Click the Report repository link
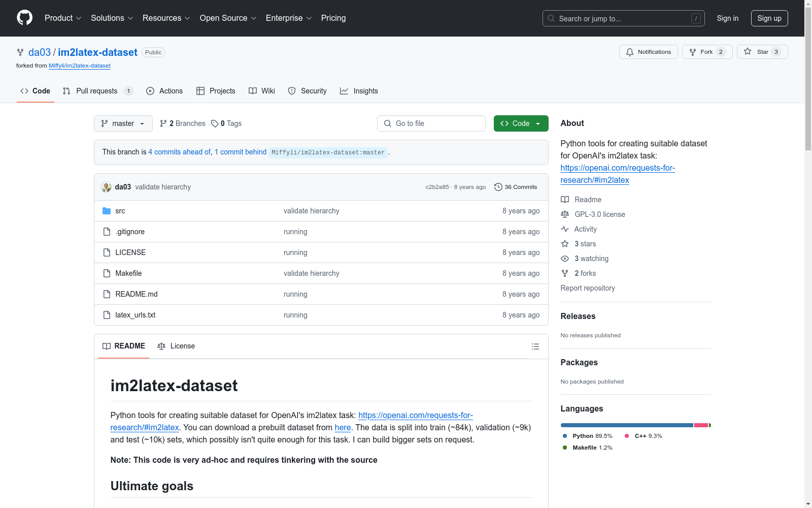Viewport: 812px width, 508px height. 588,288
